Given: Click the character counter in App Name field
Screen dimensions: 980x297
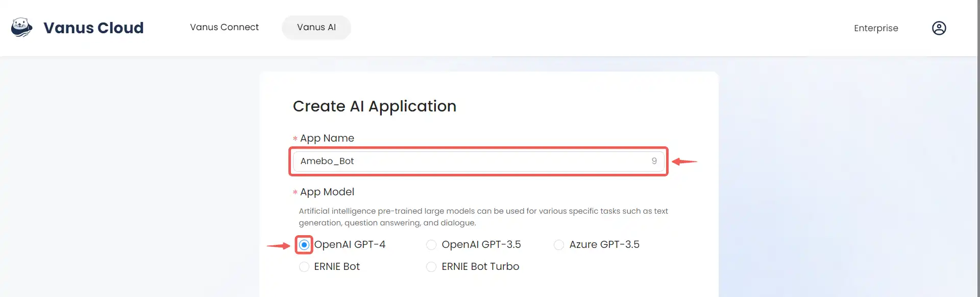Looking at the screenshot, I should tap(654, 162).
